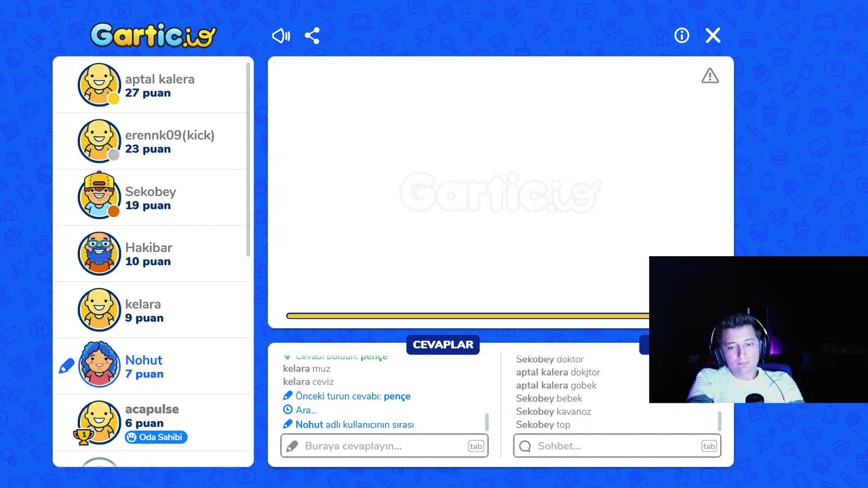Open Sekobey's avatar with yellow cap
Screen dimensions: 868x488
point(100,197)
